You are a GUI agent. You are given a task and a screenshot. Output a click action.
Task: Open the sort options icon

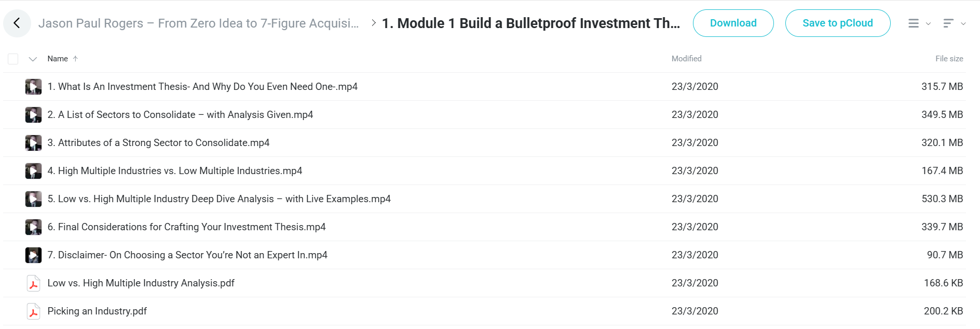(x=948, y=23)
